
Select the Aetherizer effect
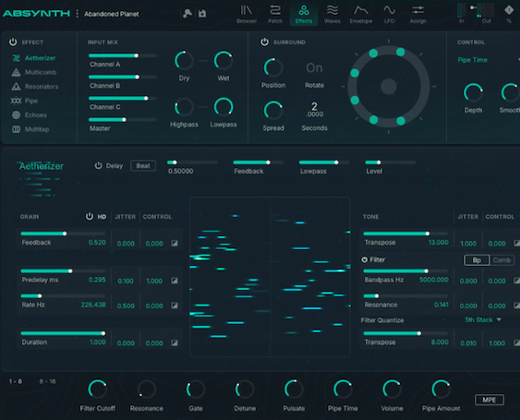pos(33,58)
